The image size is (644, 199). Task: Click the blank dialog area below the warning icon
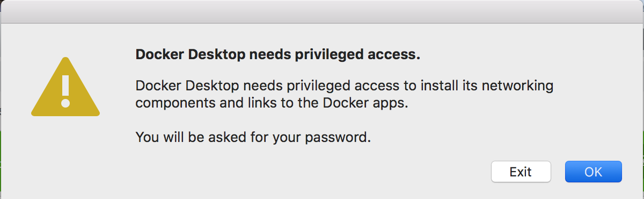[65, 156]
